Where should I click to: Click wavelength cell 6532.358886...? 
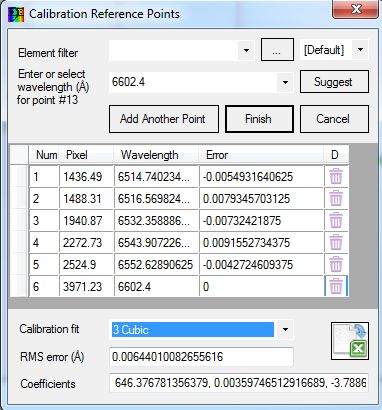point(156,221)
